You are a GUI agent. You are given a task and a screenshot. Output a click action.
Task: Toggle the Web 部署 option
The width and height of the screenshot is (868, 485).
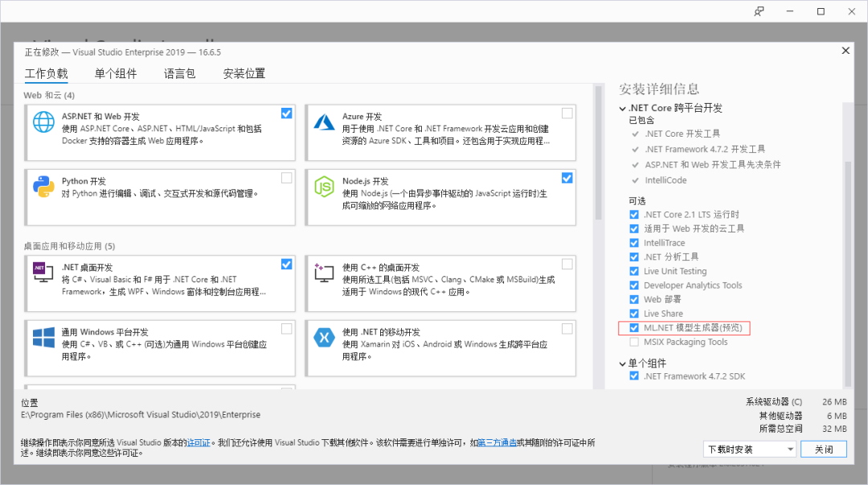tap(634, 299)
